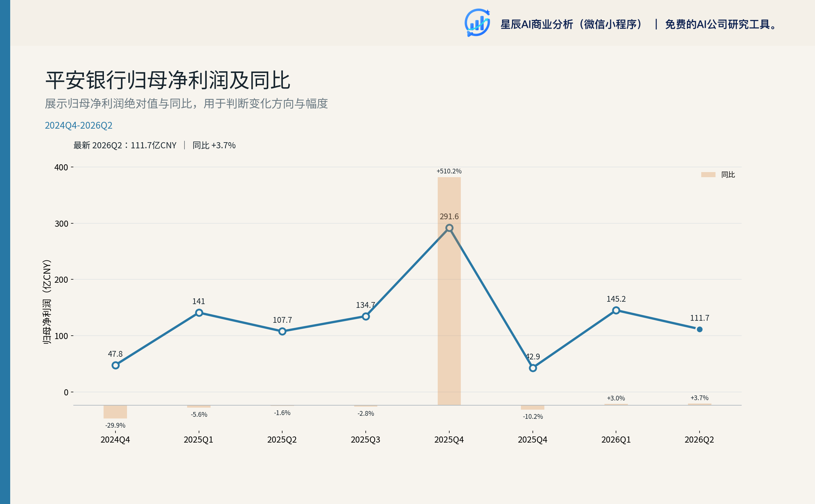815x504 pixels.
Task: Click the summary 最新 2026Q2：111.7亿CNY
Action: click(125, 145)
